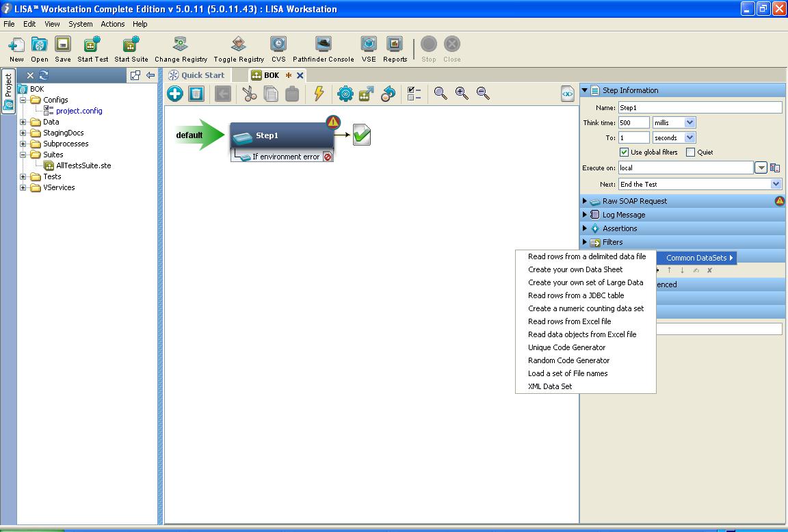788x532 pixels.
Task: Click Common DataSets submenu item
Action: pyautogui.click(x=696, y=258)
